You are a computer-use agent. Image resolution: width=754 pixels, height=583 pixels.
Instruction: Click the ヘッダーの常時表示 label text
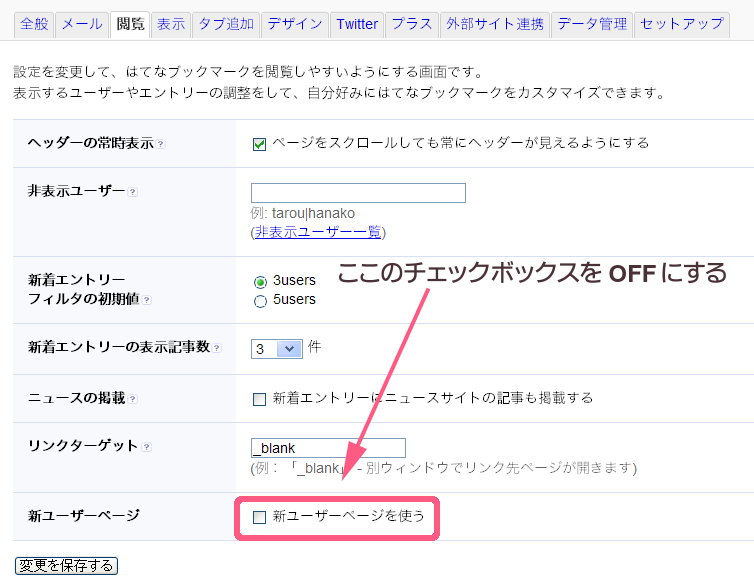(x=91, y=143)
